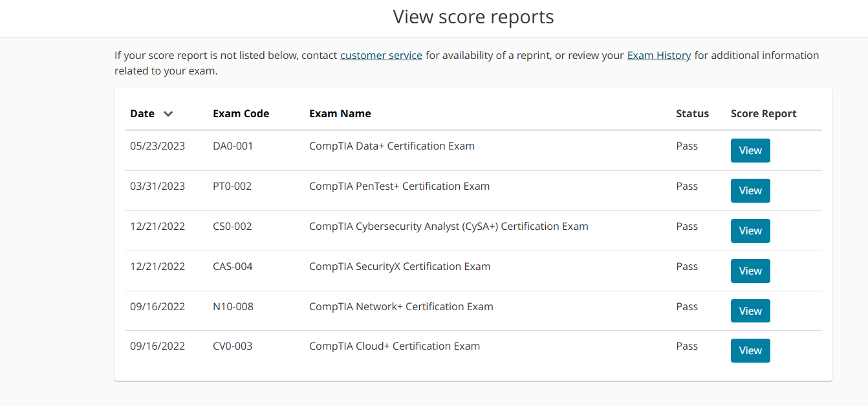Click CompTIA Data+ Certification Exam name
The width and height of the screenshot is (868, 406).
(392, 146)
